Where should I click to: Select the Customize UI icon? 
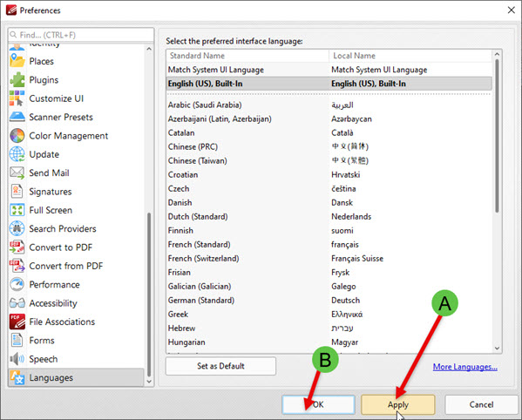[17, 98]
